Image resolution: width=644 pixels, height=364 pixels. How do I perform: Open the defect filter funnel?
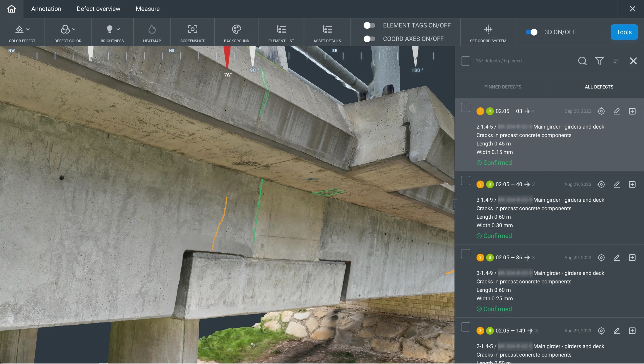tap(599, 61)
